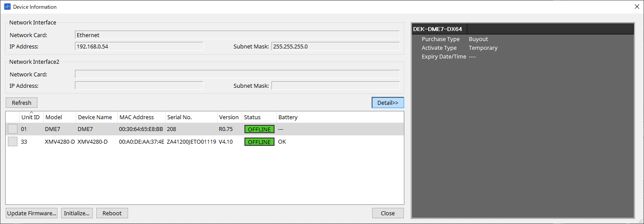The image size is (644, 224).
Task: Click empty Network Interface2 Network Card field
Action: click(237, 74)
